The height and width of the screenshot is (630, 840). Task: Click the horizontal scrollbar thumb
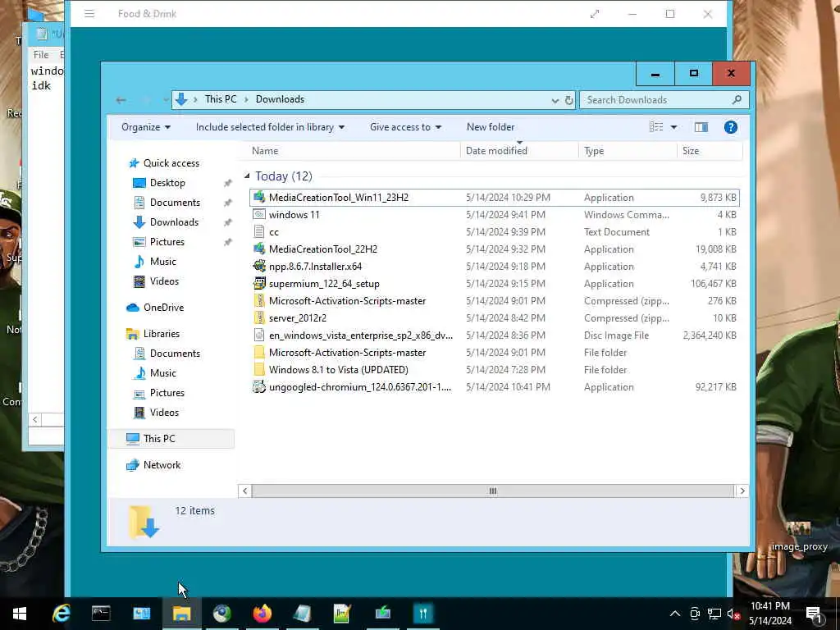coord(492,491)
